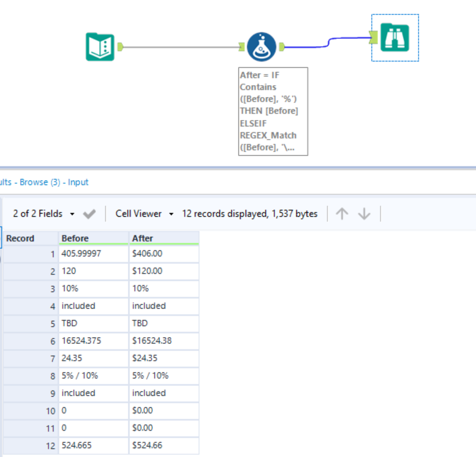Click the Formula tool's output anchor
Viewport: 476px width, 457px height.
[282, 47]
